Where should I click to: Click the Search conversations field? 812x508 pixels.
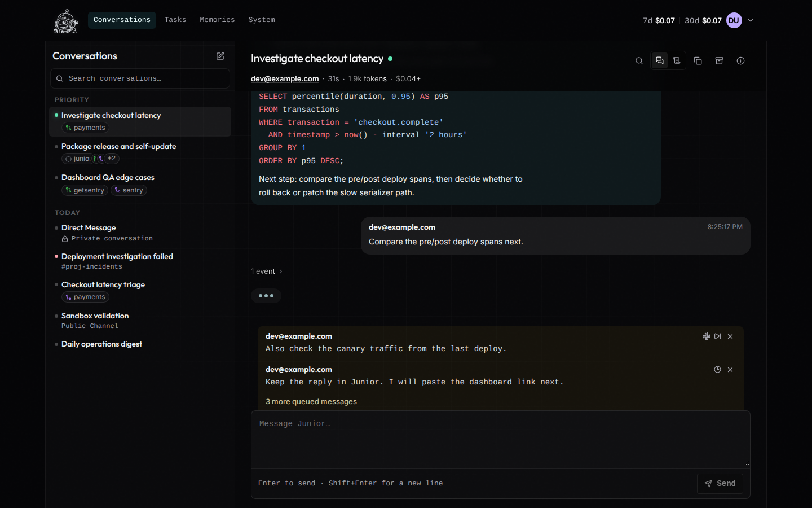[140, 78]
